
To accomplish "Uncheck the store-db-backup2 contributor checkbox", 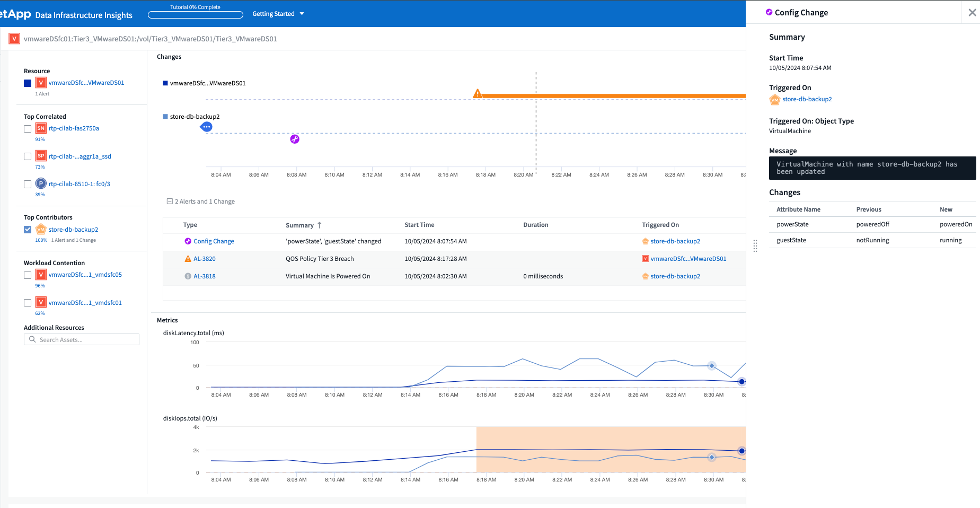I will [x=28, y=230].
